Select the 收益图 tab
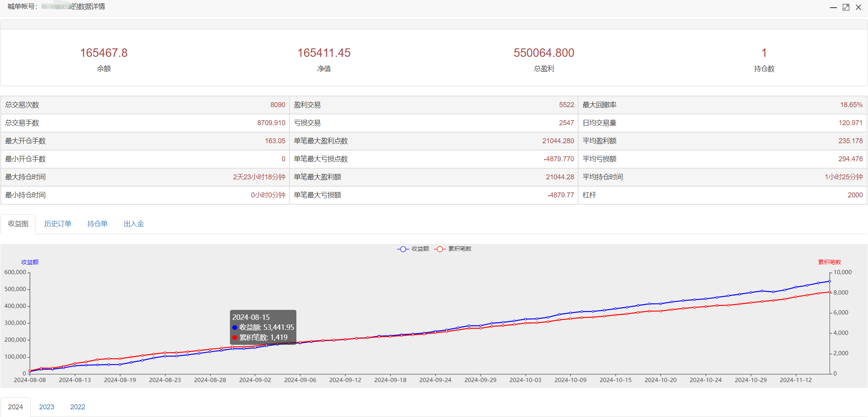 click(18, 224)
